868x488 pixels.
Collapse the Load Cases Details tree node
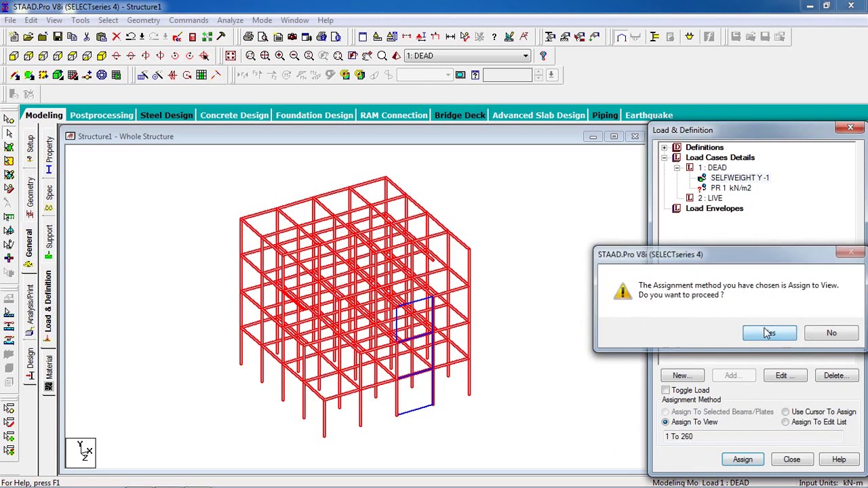[665, 157]
